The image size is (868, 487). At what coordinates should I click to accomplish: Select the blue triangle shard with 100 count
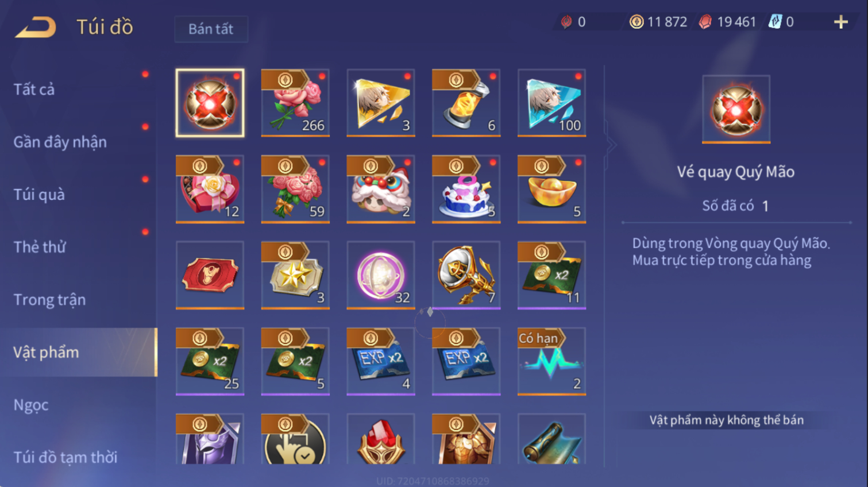[x=551, y=103]
